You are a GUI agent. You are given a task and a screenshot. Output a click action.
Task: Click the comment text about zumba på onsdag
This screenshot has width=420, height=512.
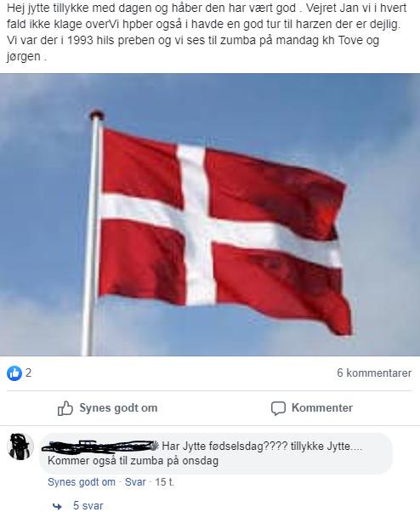coord(133,461)
